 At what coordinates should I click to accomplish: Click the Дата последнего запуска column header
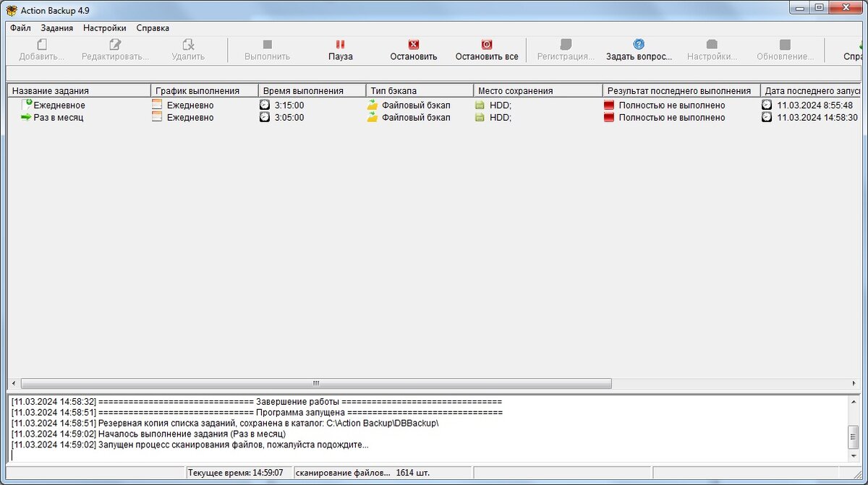(811, 90)
